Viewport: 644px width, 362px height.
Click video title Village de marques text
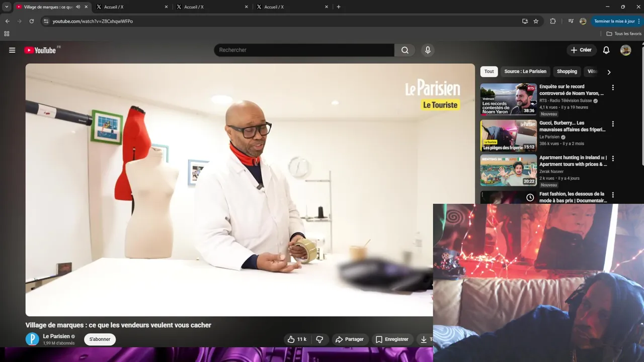(118, 325)
